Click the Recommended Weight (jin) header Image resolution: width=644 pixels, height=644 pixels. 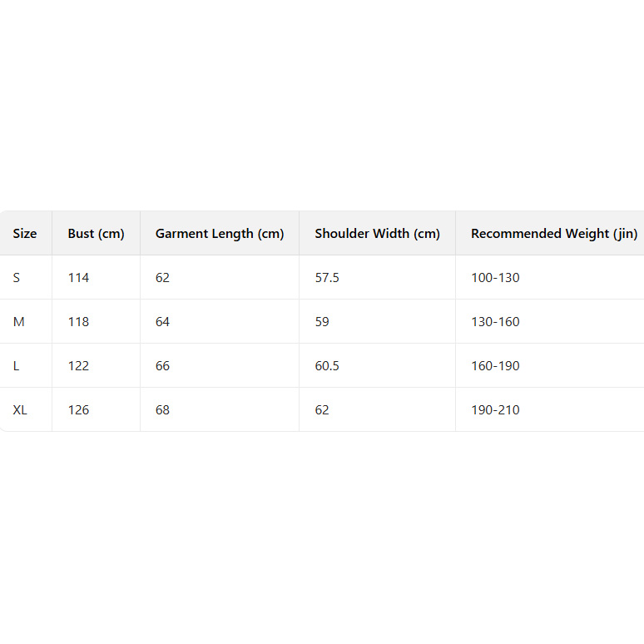(x=553, y=234)
